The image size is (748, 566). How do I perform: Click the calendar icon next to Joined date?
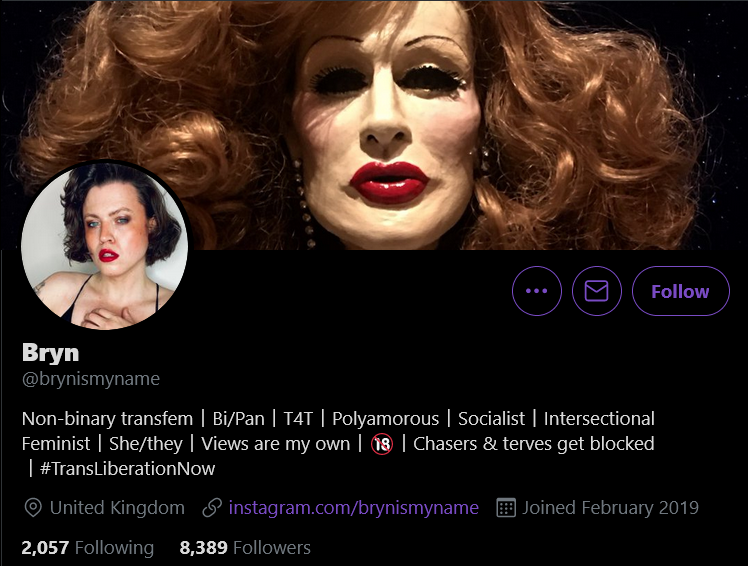(x=506, y=507)
